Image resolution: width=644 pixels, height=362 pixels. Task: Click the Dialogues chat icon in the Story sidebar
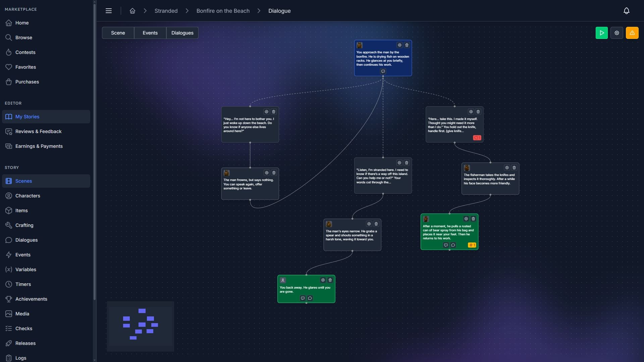click(9, 240)
